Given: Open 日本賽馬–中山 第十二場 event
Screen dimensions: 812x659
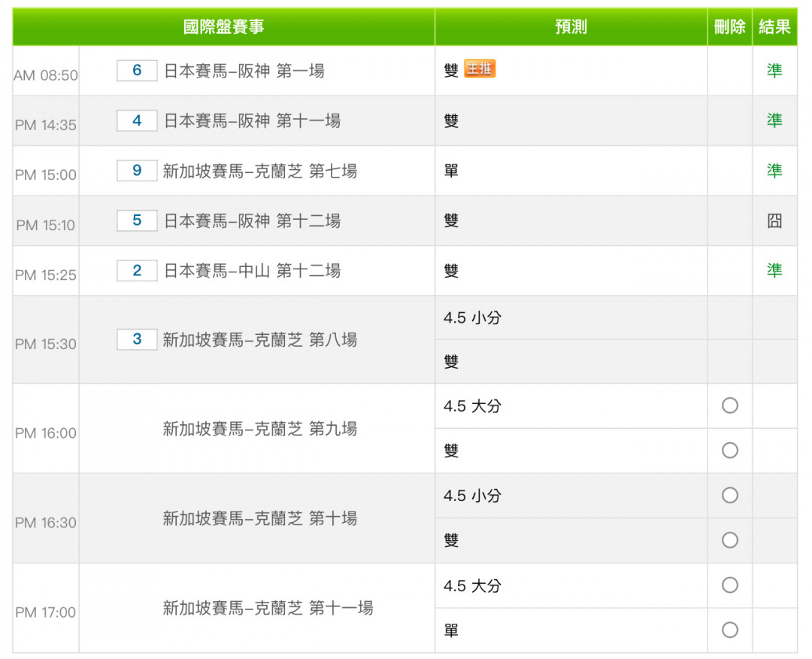Looking at the screenshot, I should [252, 270].
